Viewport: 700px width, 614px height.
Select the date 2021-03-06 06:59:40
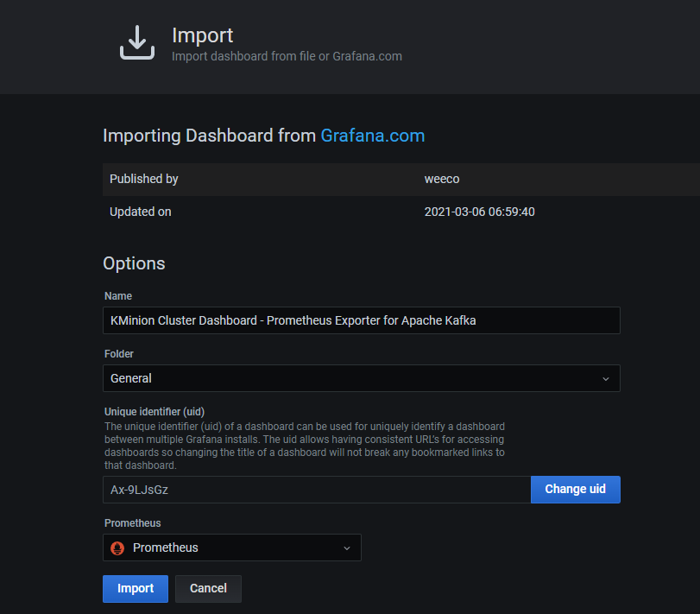tap(479, 212)
